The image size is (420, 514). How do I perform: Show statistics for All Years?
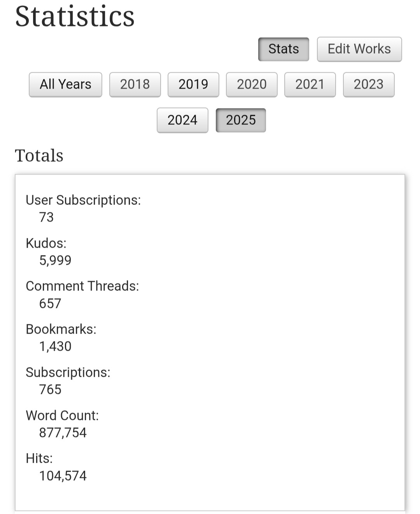65,84
